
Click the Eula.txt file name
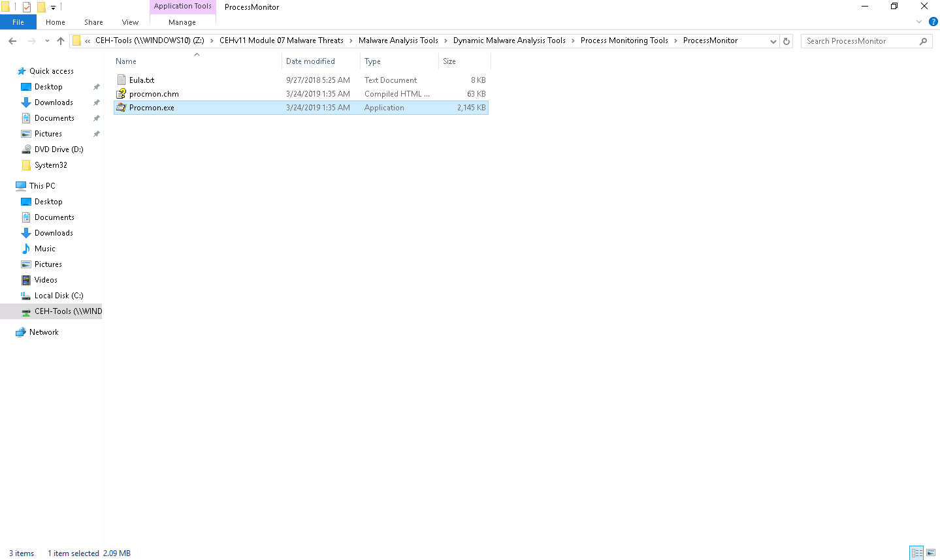142,80
